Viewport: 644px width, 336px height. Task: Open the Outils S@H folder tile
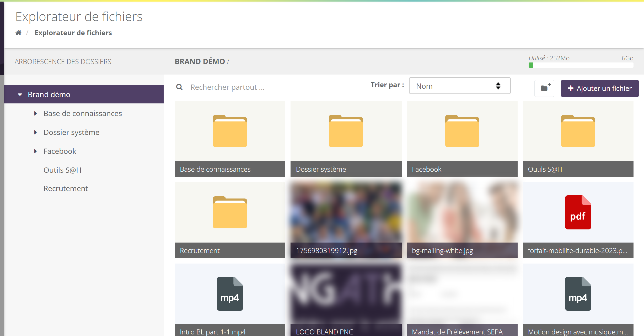coord(578,139)
